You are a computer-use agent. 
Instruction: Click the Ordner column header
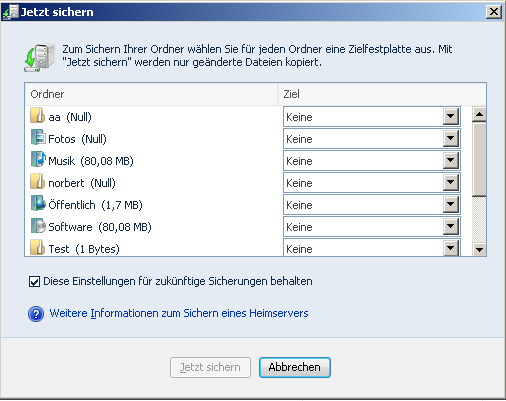151,94
